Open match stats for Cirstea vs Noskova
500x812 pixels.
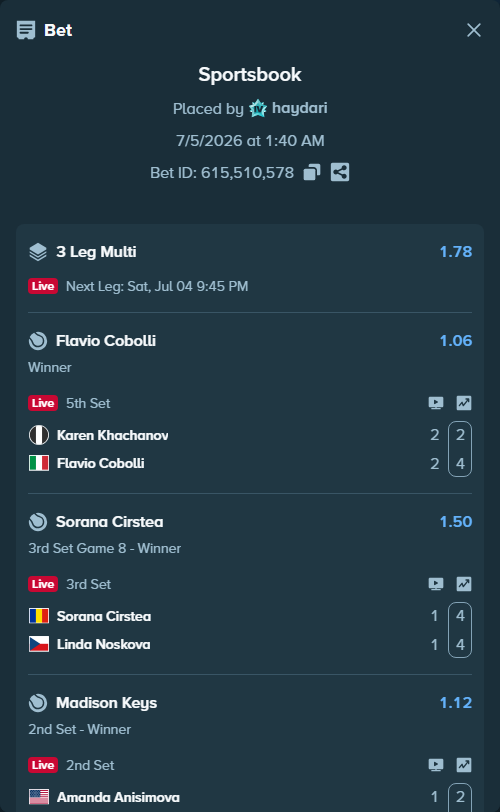464,584
